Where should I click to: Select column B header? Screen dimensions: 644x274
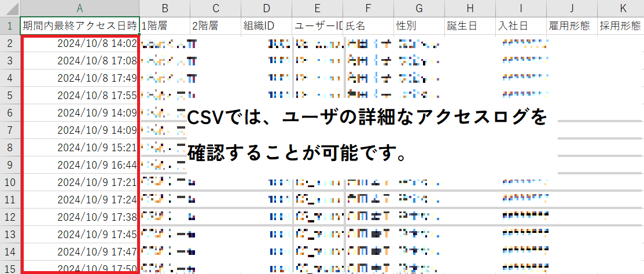165,8
